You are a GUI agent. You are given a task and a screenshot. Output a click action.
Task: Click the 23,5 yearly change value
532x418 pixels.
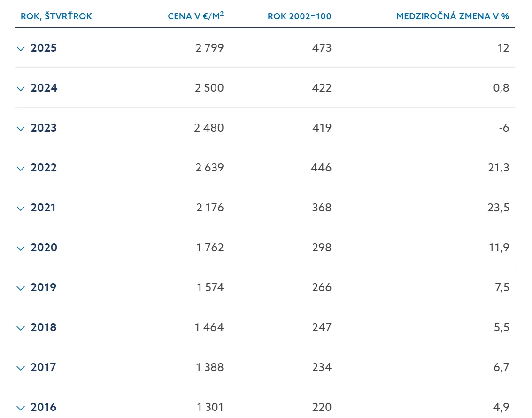click(498, 208)
